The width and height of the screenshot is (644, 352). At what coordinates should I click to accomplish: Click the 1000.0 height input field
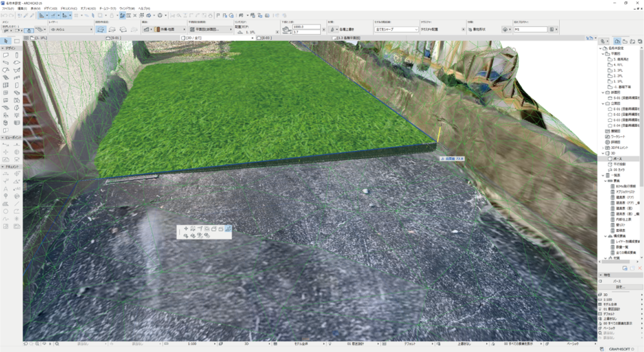pos(306,26)
